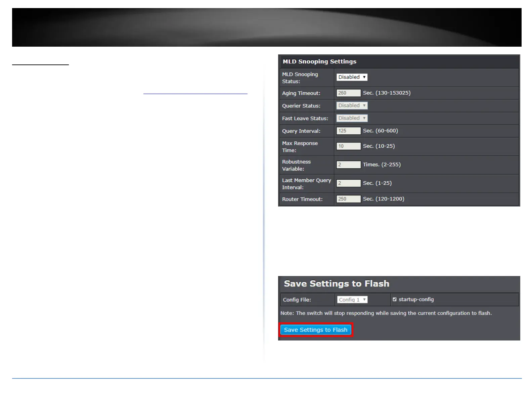The height and width of the screenshot is (411, 532).
Task: Open the Config File dropdown
Action: (x=352, y=300)
